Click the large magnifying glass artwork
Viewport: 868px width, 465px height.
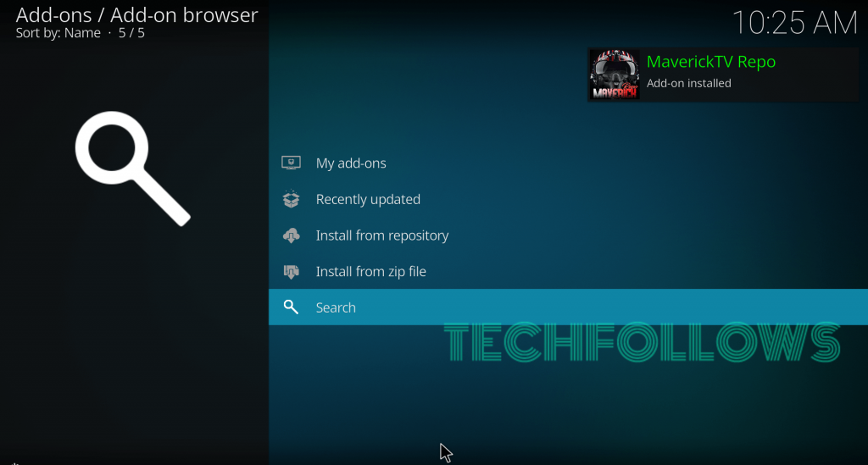133,169
